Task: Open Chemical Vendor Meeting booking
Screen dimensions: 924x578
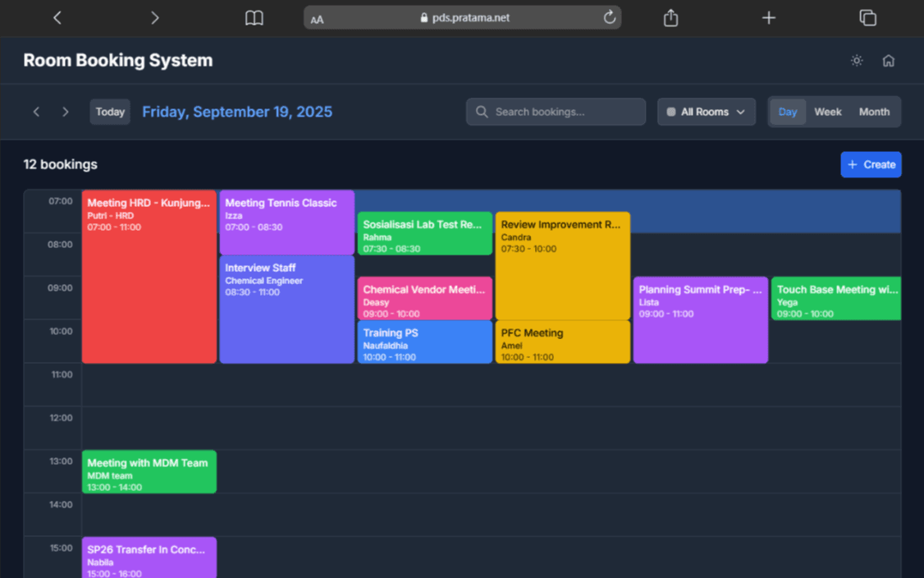Action: (x=425, y=298)
